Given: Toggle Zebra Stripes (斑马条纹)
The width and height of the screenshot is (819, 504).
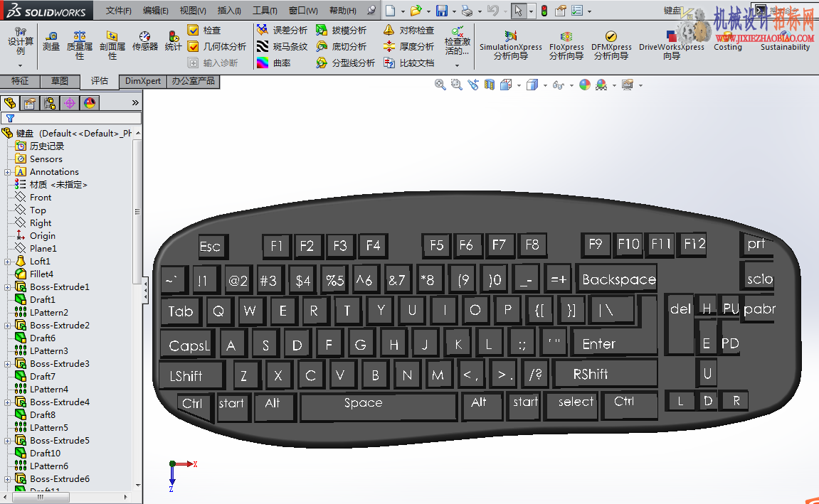Looking at the screenshot, I should 282,46.
